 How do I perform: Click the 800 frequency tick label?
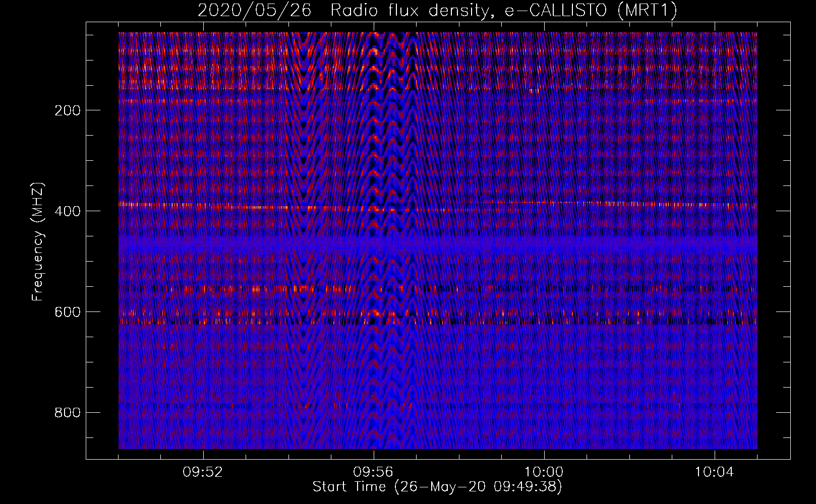pos(68,413)
